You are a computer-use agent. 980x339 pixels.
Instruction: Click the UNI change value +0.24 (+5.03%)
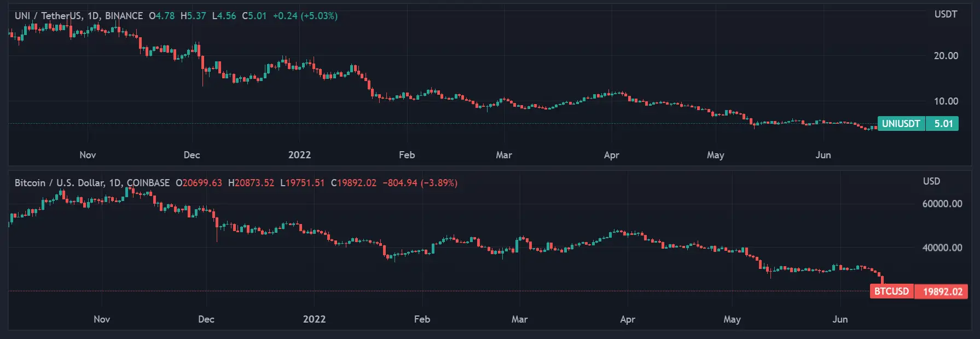305,16
